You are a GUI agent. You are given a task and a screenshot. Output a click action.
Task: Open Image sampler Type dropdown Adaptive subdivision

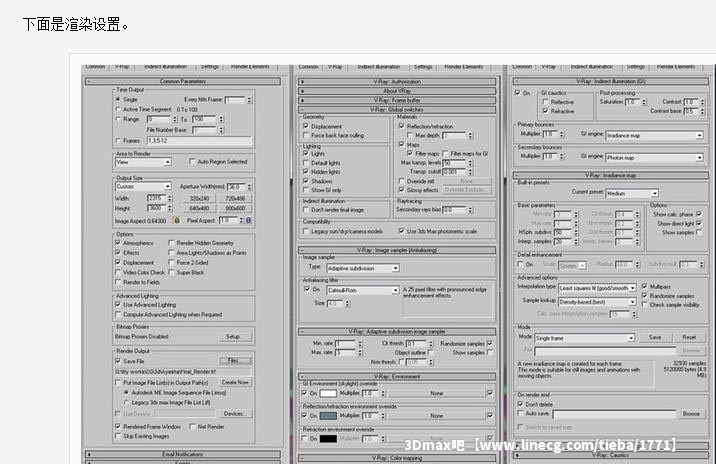coord(363,268)
